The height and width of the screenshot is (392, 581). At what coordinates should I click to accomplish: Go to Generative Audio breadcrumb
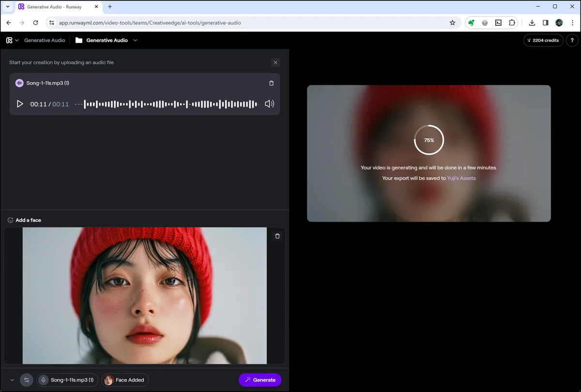pos(45,40)
